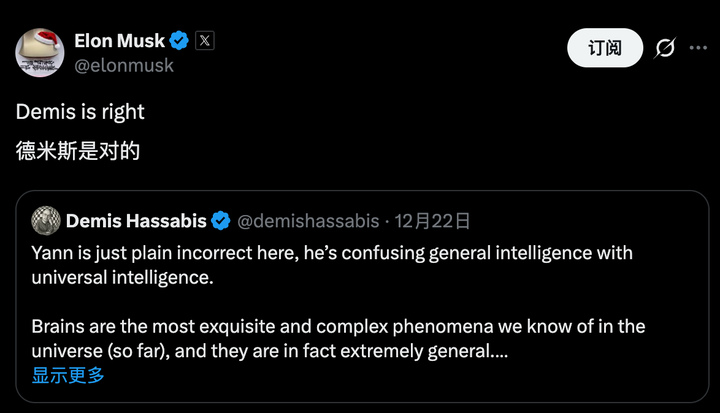The image size is (720, 413).
Task: Click the line starting "Yann is just plain incorrect"
Action: click(332, 252)
